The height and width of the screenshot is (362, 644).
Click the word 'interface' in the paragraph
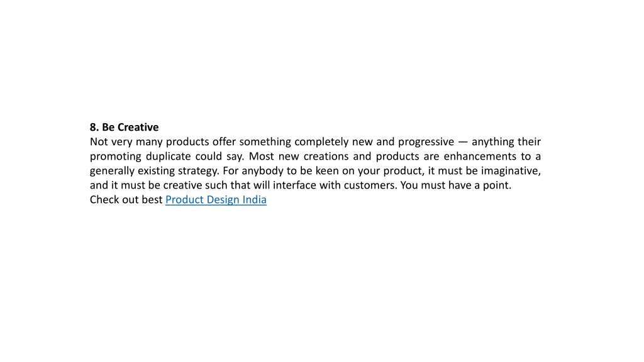pos(295,185)
